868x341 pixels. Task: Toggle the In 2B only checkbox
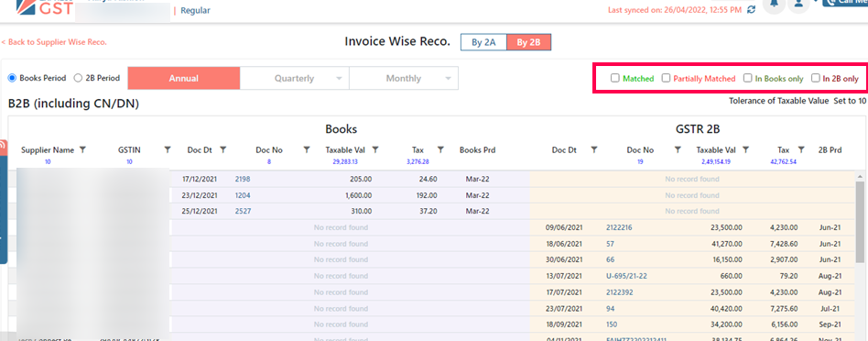[816, 78]
